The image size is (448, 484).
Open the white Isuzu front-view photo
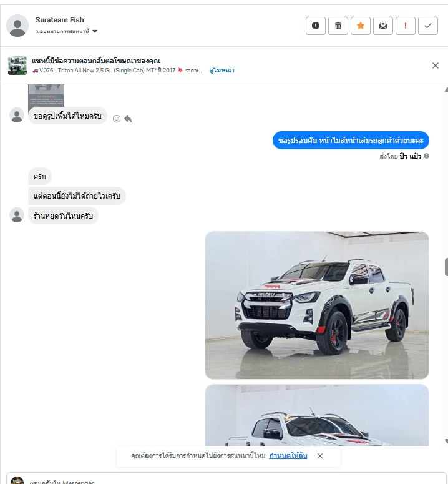coord(316,305)
